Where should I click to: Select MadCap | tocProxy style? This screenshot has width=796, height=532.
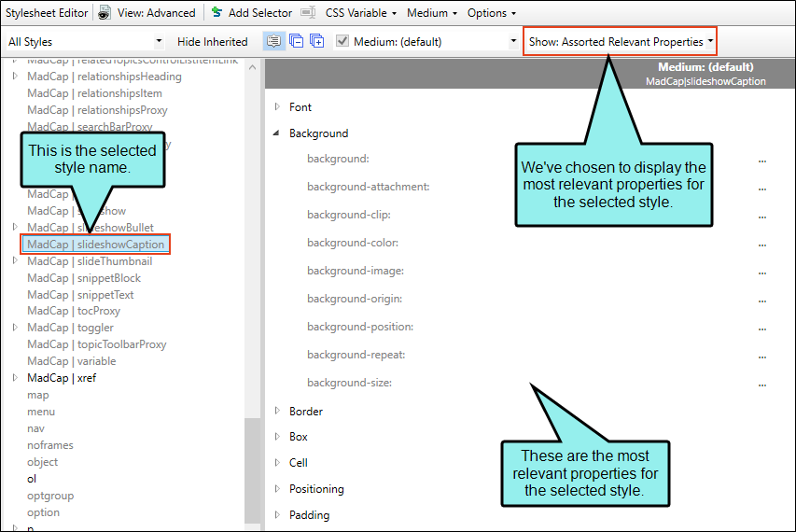74,311
